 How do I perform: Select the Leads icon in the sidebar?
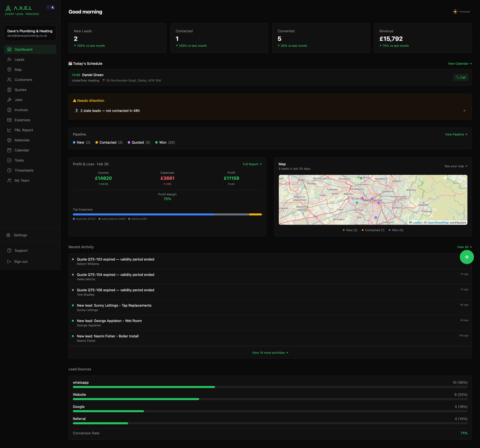coord(9,59)
